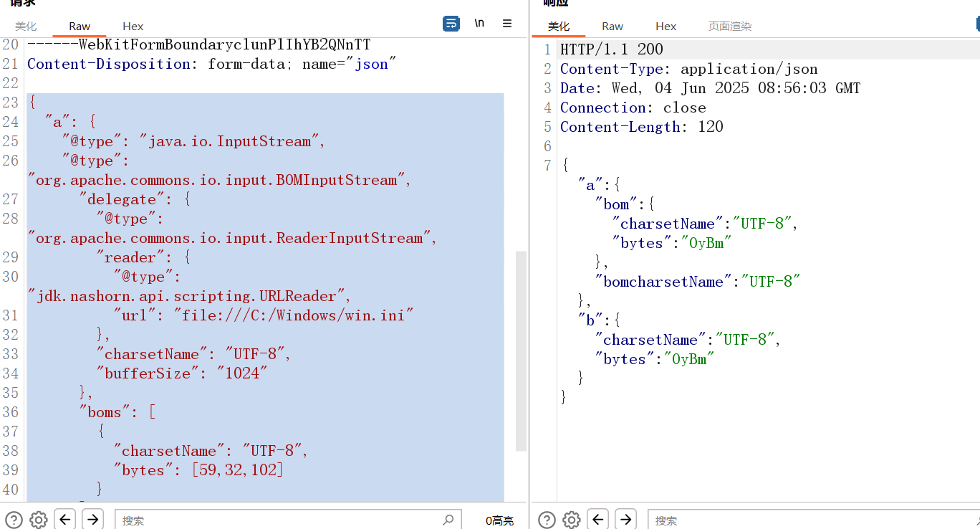Select request Raw tab
Viewport: 980px width, 529px height.
pyautogui.click(x=80, y=26)
